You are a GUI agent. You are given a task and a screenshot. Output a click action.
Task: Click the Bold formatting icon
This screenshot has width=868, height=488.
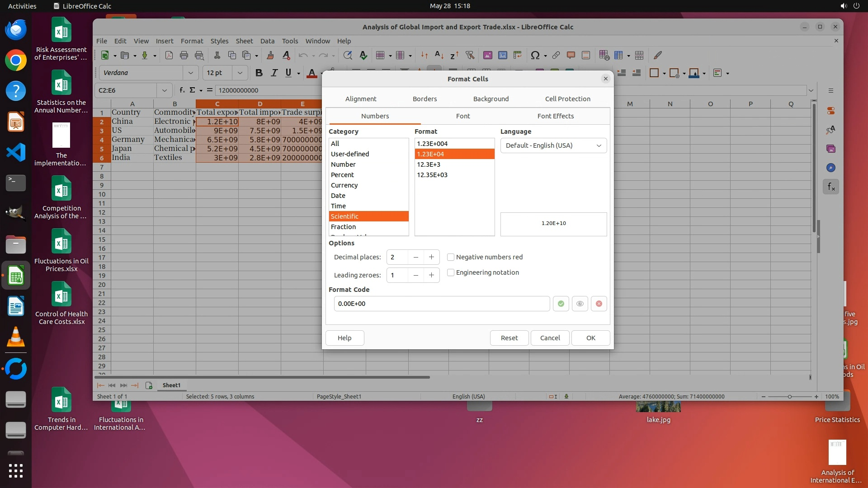(259, 73)
